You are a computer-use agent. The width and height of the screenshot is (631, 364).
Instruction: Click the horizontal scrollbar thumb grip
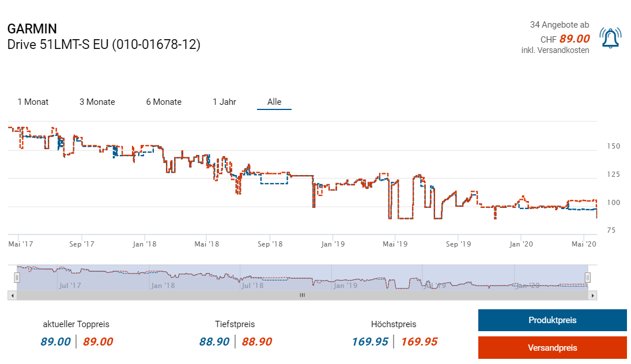tap(301, 295)
